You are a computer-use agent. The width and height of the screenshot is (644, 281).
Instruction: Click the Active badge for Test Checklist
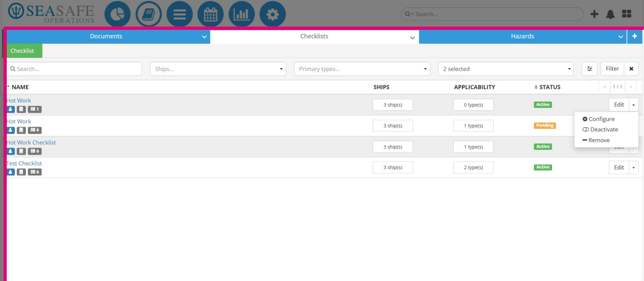click(543, 167)
